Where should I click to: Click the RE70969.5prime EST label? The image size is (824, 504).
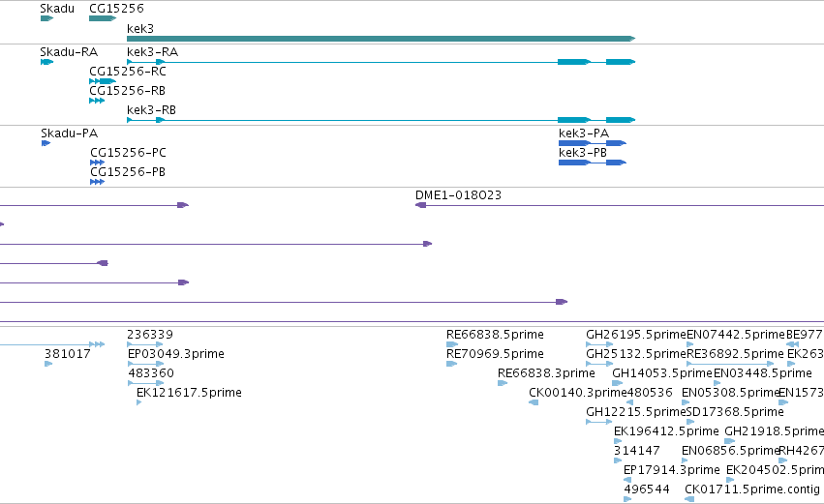[x=495, y=354]
